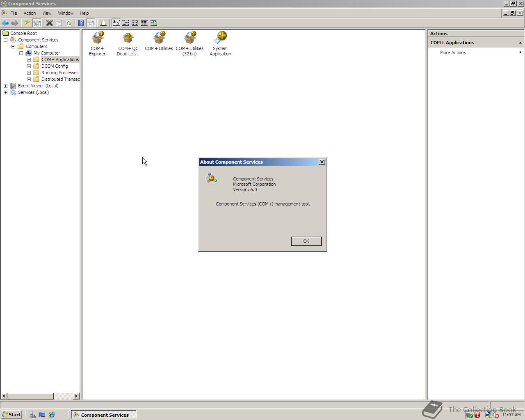The width and height of the screenshot is (525, 420).
Task: Click the Delete X toolbar icon
Action: [x=49, y=23]
